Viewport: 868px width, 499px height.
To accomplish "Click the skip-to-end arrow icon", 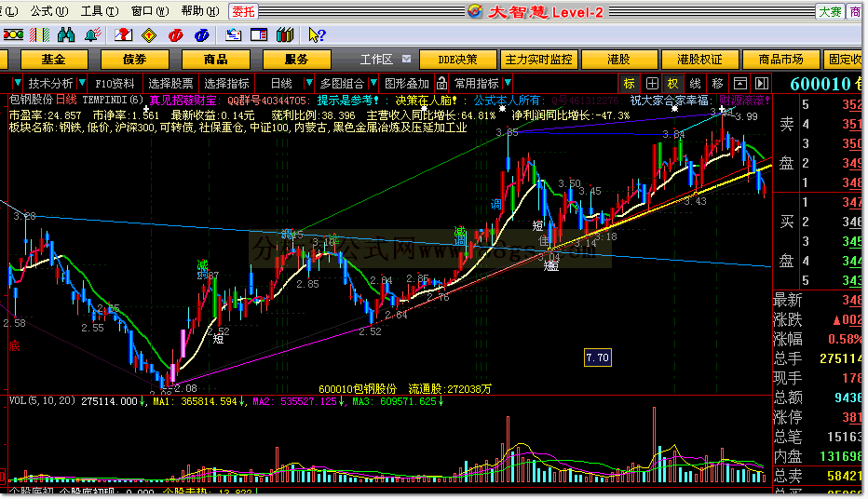I will 762,84.
